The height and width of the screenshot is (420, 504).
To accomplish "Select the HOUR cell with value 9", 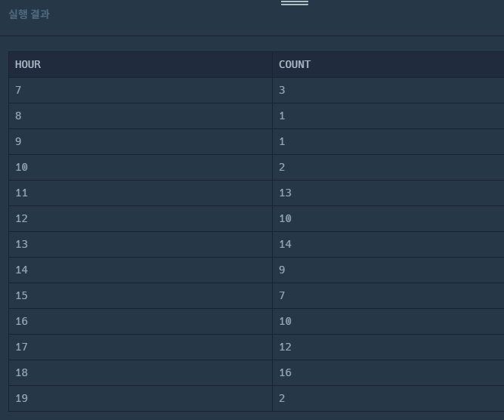I will tap(141, 142).
